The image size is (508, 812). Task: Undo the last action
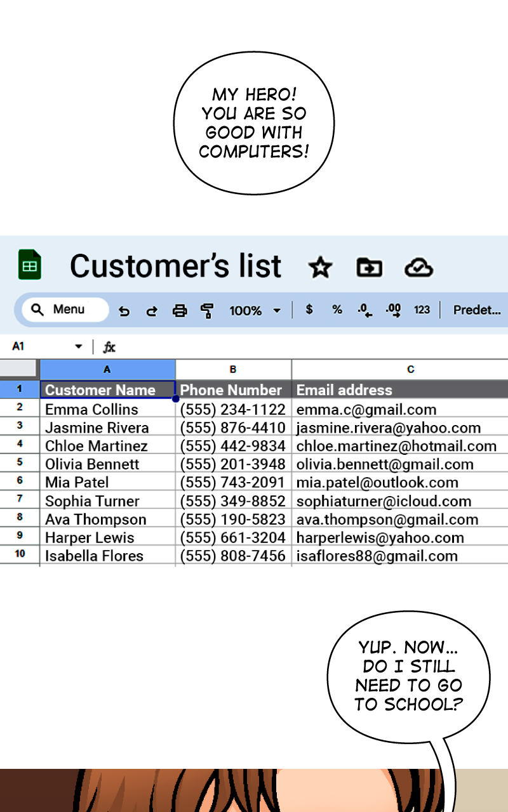pos(124,311)
